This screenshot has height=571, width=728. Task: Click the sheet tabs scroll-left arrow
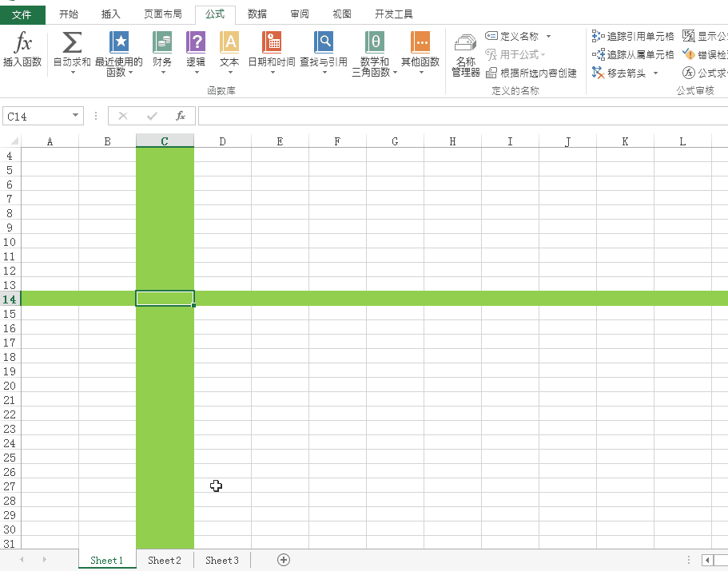[22, 560]
